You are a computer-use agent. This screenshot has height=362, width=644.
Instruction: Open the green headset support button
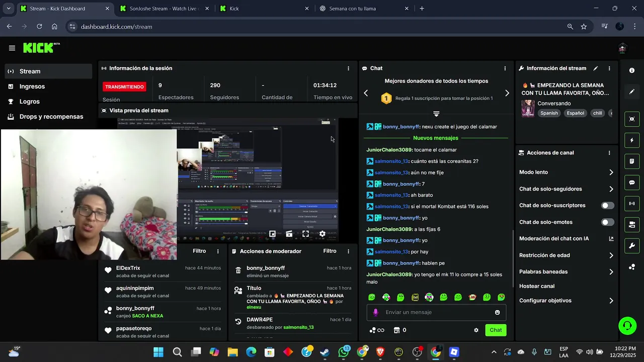(627, 326)
